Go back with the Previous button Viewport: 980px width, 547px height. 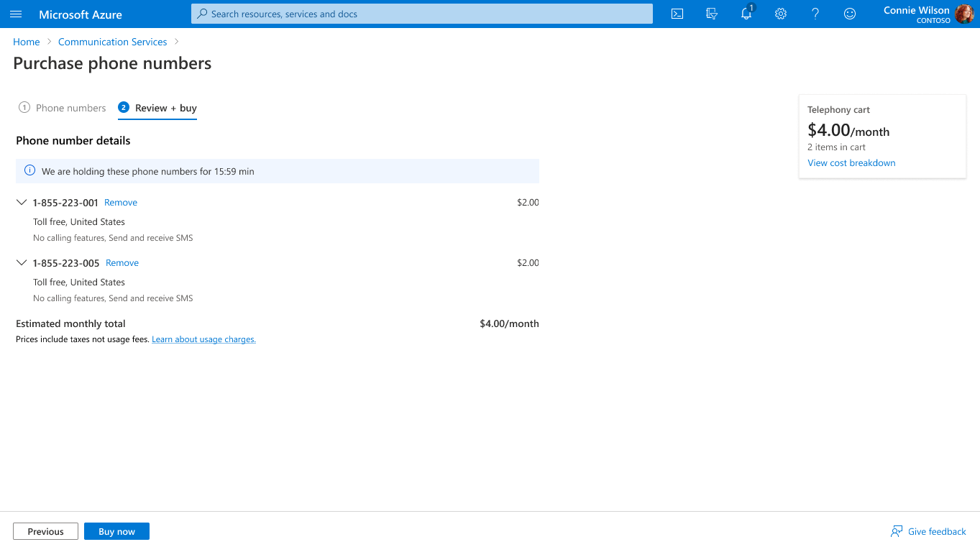coord(45,531)
